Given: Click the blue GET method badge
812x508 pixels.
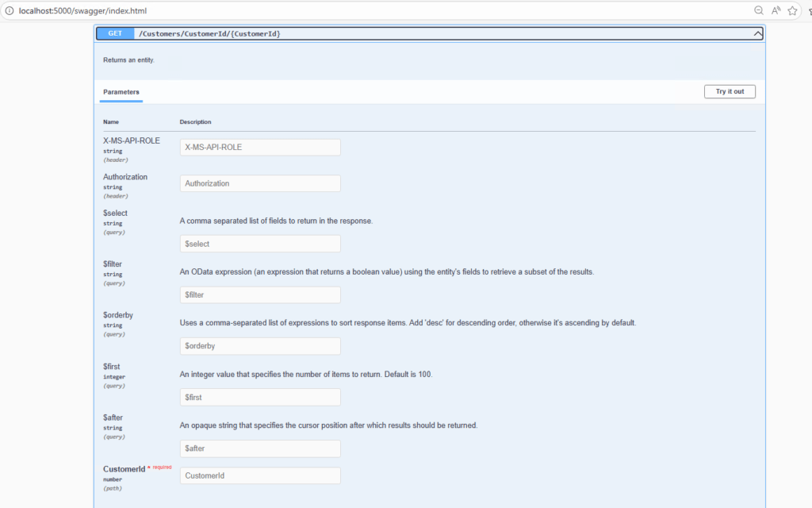Looking at the screenshot, I should [115, 34].
